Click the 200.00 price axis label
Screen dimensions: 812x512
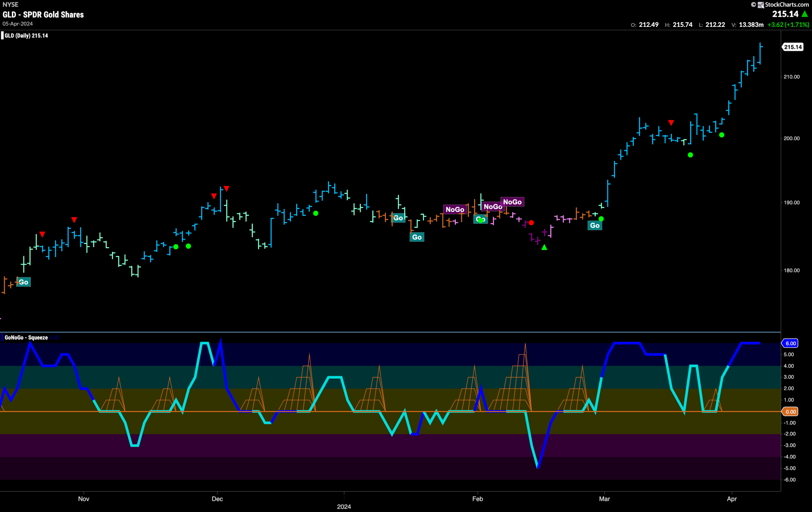click(791, 138)
